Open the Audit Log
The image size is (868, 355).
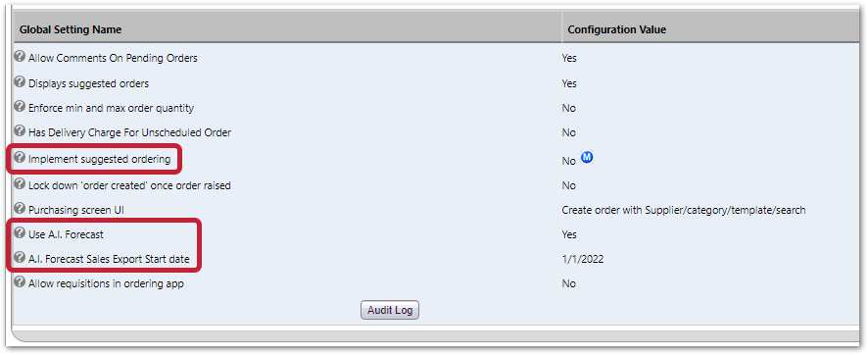(390, 310)
